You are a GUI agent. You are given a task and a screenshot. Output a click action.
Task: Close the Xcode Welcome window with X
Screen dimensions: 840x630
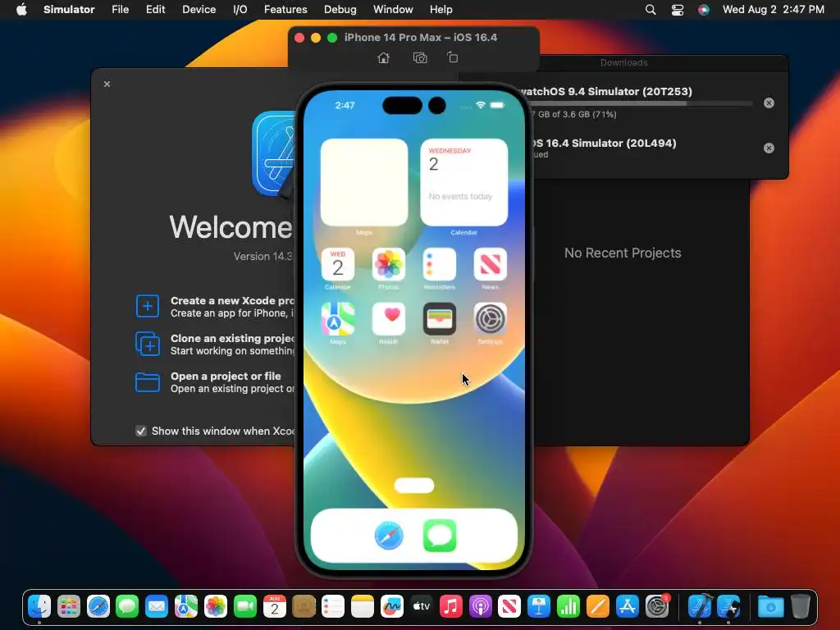click(107, 84)
